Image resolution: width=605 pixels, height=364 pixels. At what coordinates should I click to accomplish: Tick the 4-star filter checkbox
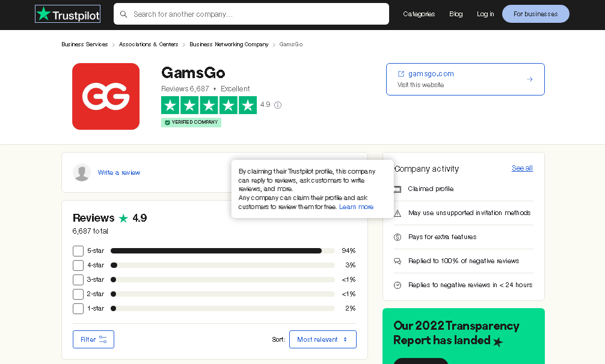pos(78,265)
